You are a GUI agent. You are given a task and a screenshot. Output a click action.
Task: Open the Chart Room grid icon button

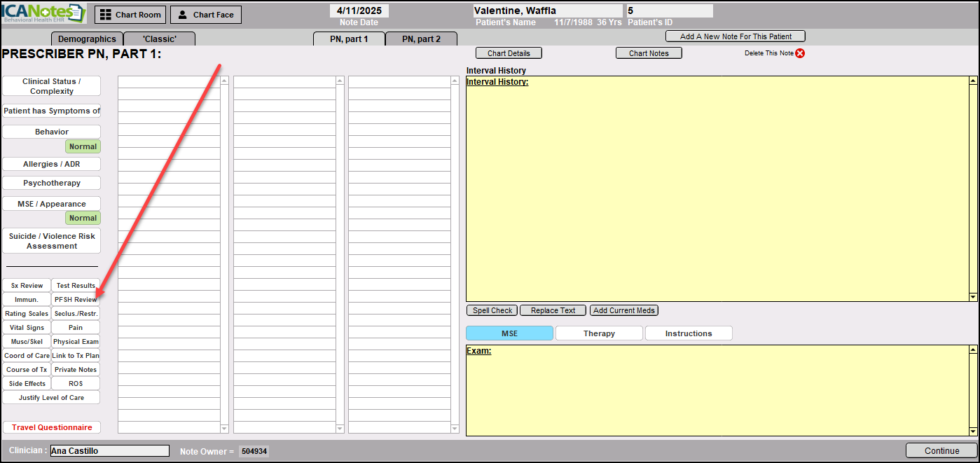pyautogui.click(x=130, y=15)
